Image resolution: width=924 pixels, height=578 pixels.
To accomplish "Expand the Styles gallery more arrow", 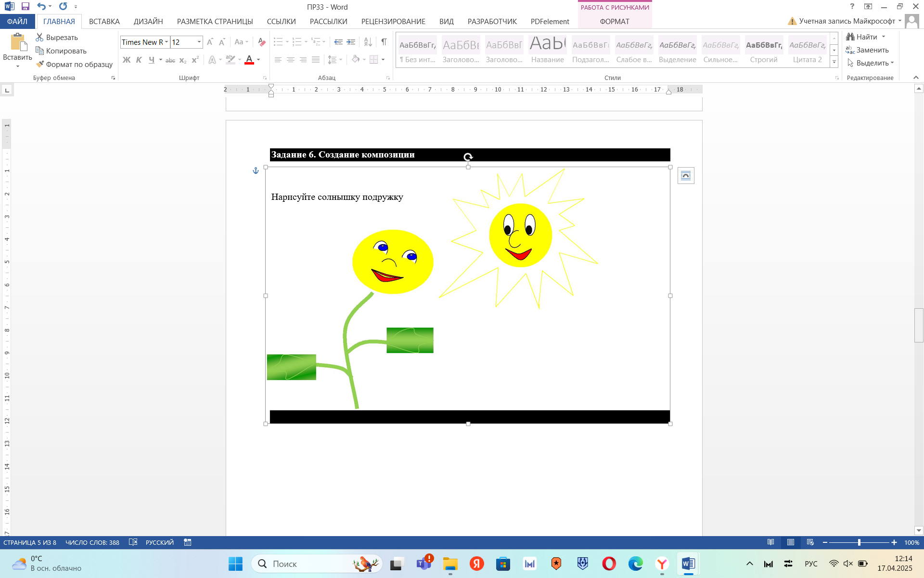I will (834, 62).
